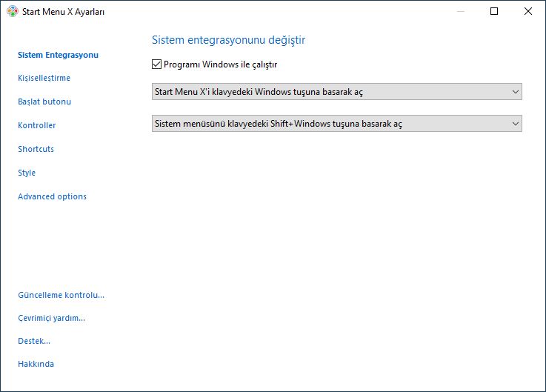Open the Shortcuts section
Image resolution: width=546 pixels, height=392 pixels.
point(36,149)
